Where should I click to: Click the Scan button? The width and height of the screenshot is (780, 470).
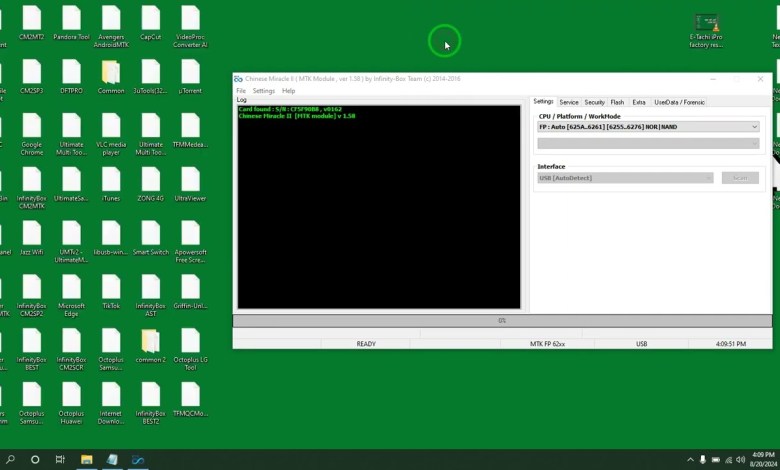click(x=740, y=178)
